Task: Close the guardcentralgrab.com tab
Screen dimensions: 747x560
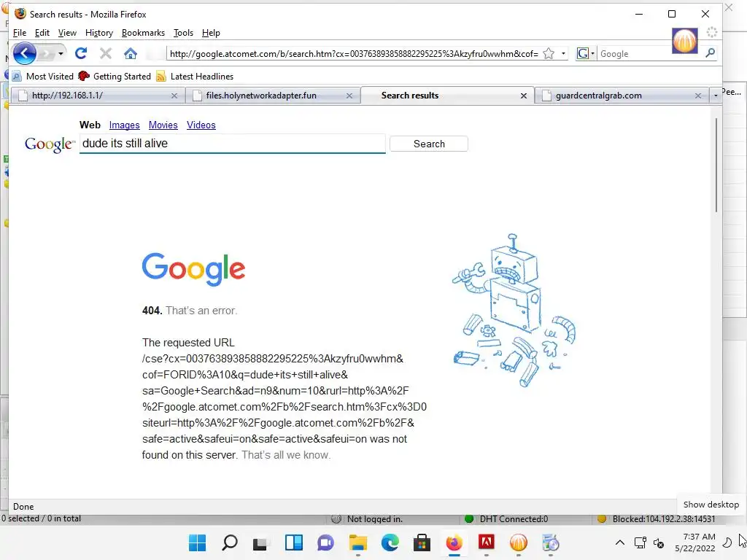Action: (698, 96)
